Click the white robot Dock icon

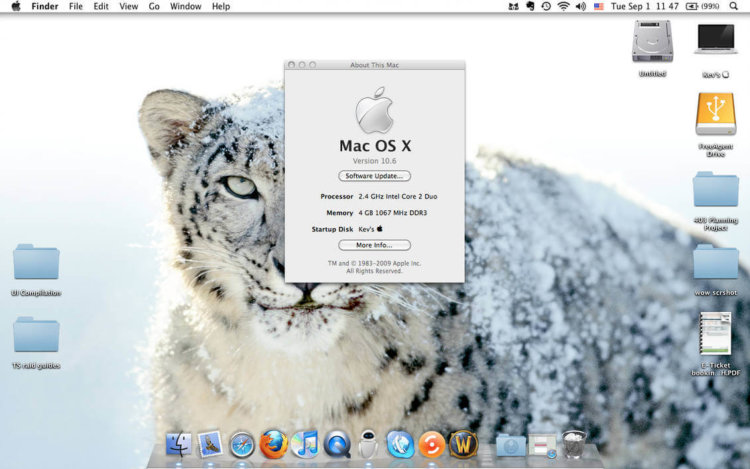coord(368,444)
